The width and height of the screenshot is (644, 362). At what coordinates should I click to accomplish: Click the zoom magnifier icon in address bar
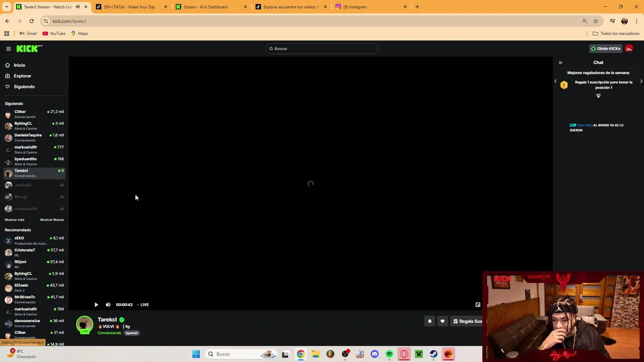tap(585, 21)
